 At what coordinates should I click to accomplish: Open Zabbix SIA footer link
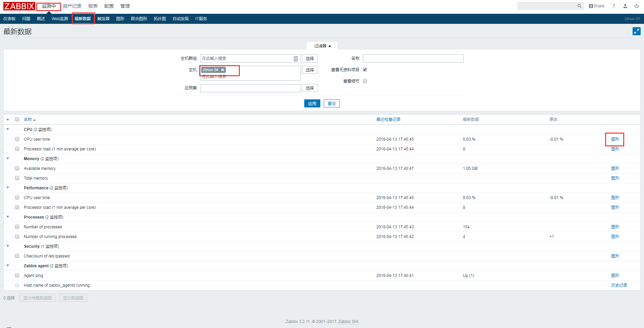click(x=348, y=322)
